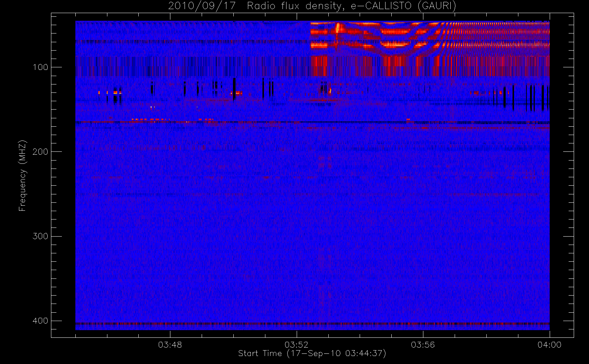Click the 200 frequency tick label
The height and width of the screenshot is (364, 589).
(40, 152)
